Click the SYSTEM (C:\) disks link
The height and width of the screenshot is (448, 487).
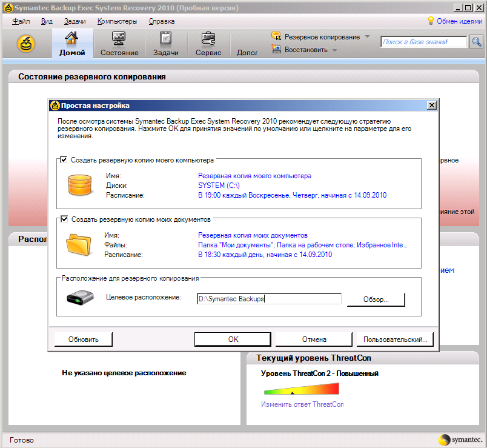coord(219,186)
